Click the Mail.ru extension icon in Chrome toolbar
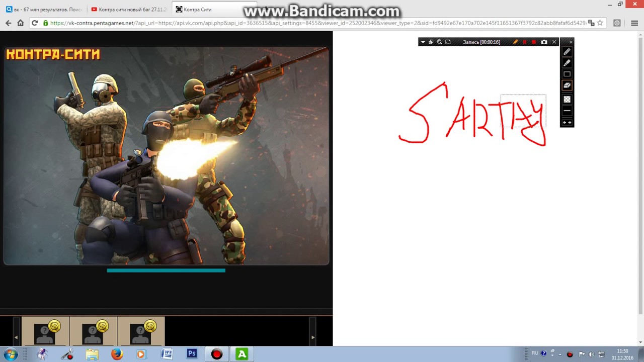Image resolution: width=644 pixels, height=362 pixels. pyautogui.click(x=617, y=23)
